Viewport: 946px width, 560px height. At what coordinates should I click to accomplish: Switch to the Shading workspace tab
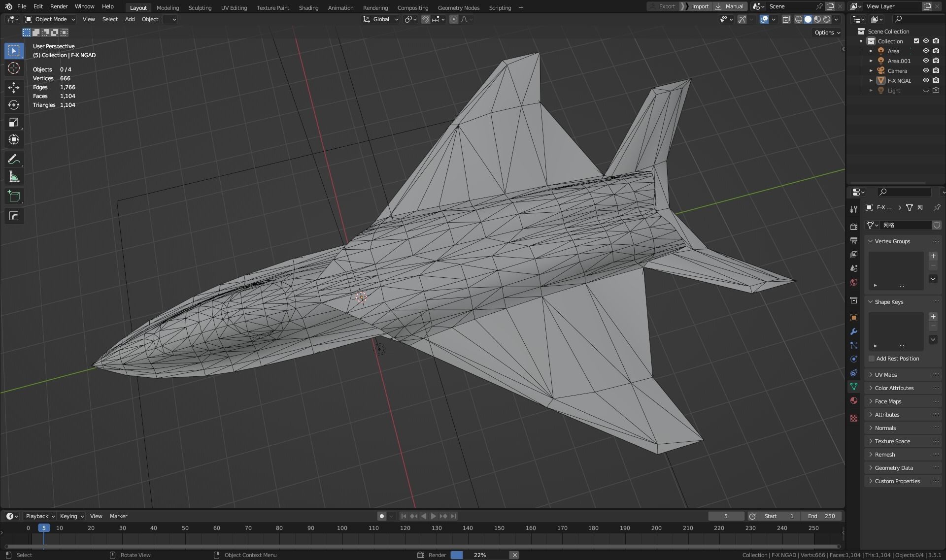tap(308, 7)
